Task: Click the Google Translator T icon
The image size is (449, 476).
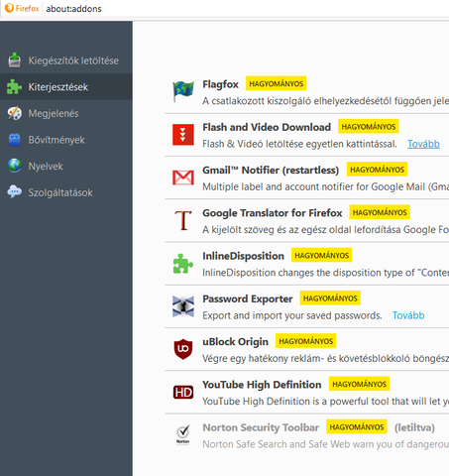Action: click(183, 220)
